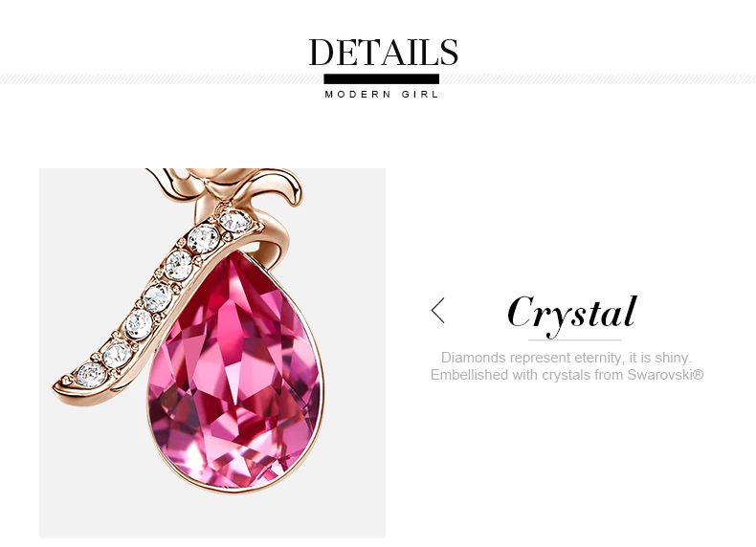Click the DETAILS heading

coord(384,52)
